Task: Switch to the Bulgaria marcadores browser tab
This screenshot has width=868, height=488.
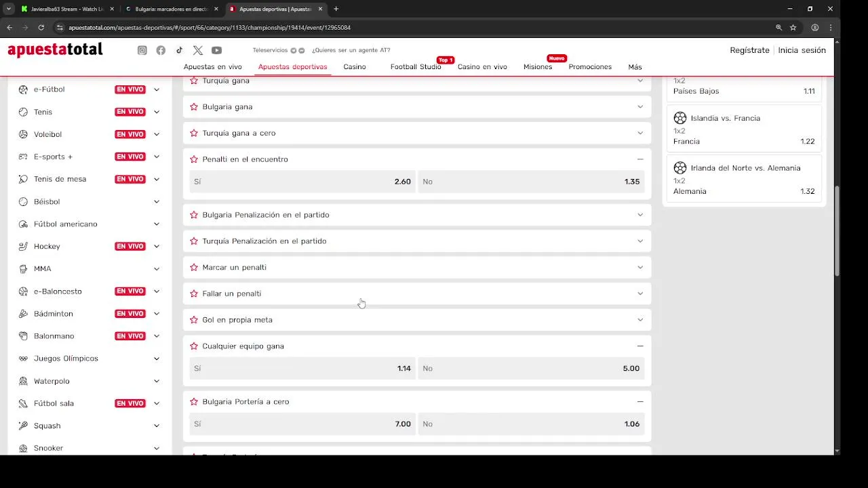Action: coord(172,9)
